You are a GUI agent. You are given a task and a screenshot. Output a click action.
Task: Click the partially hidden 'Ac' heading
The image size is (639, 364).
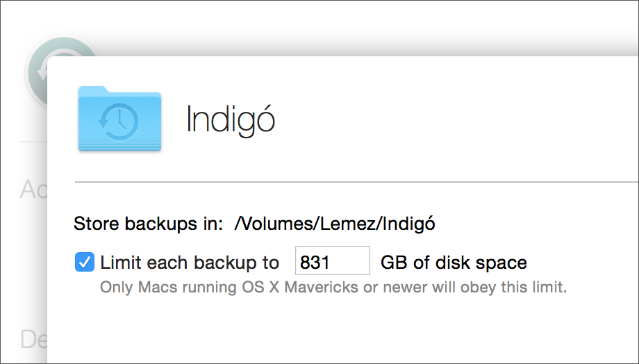33,189
